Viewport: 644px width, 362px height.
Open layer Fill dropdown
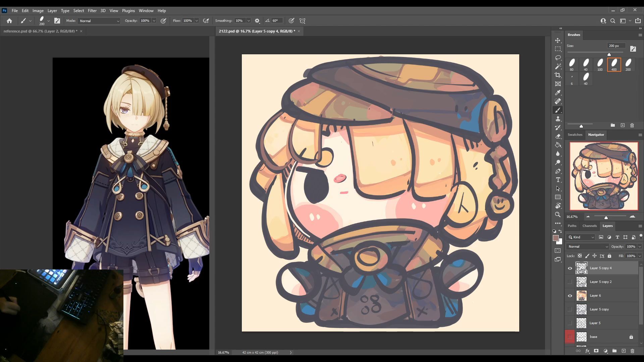coord(640,256)
